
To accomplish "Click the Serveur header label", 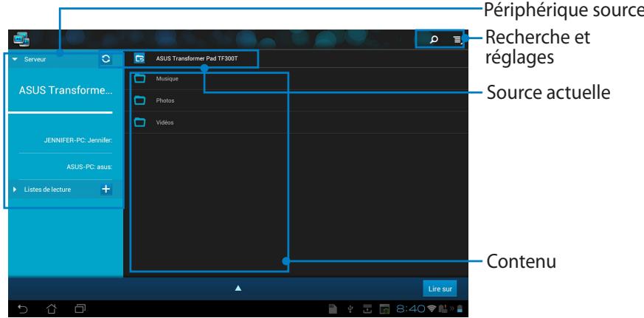I will point(35,59).
